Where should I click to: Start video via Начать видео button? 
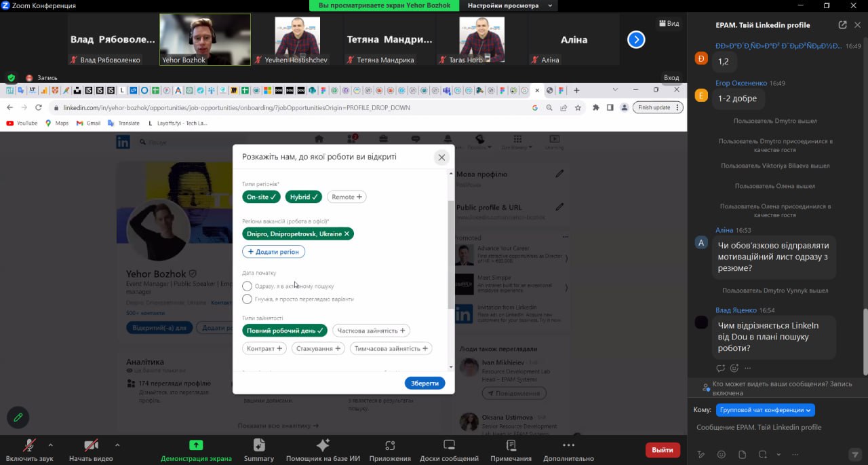pyautogui.click(x=91, y=450)
